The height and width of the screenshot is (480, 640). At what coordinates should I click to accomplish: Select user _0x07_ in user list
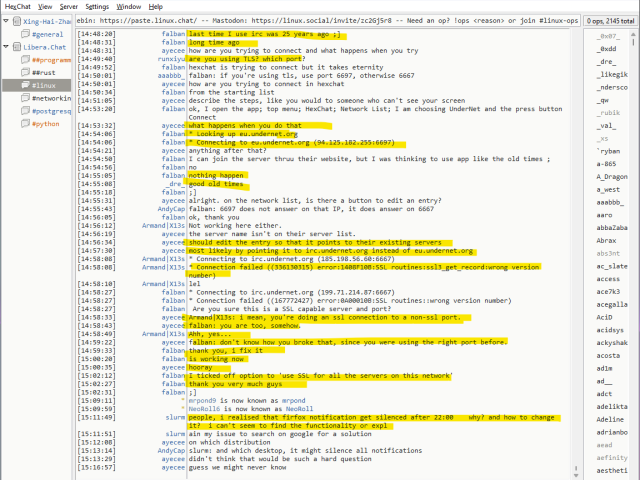[608, 36]
